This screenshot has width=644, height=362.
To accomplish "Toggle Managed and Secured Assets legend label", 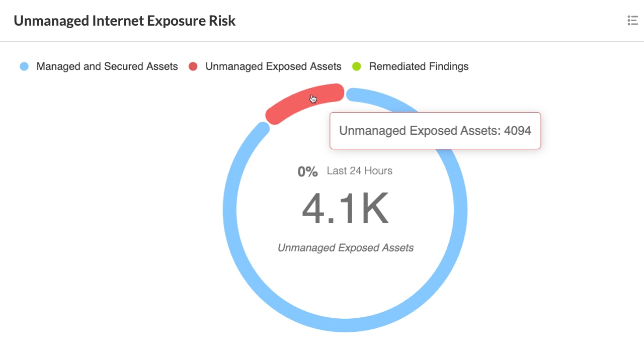I will 107,66.
